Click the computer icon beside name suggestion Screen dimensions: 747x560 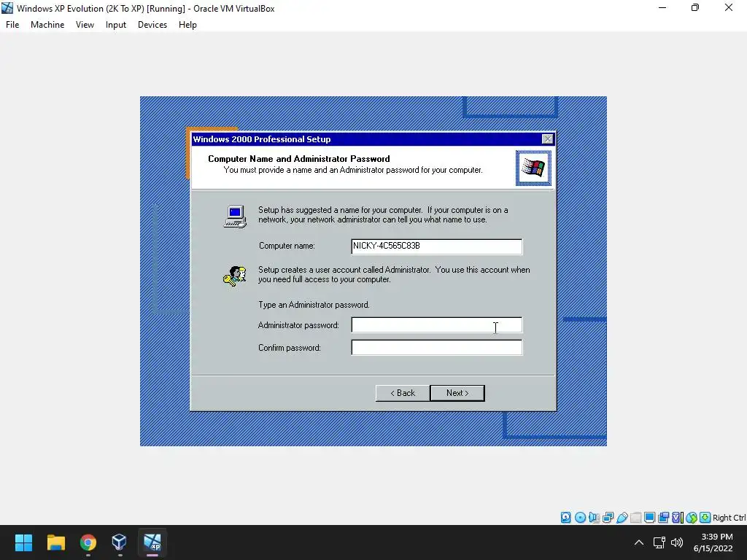[236, 217]
